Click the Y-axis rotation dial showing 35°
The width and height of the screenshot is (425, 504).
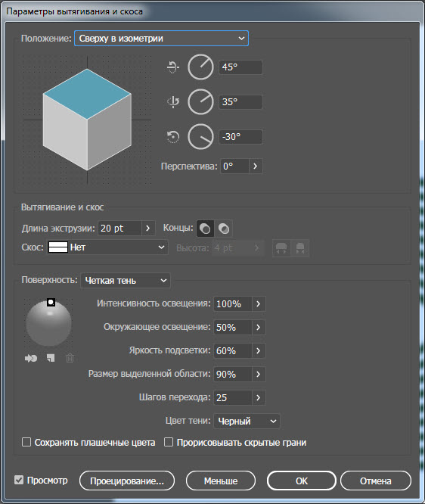[200, 102]
